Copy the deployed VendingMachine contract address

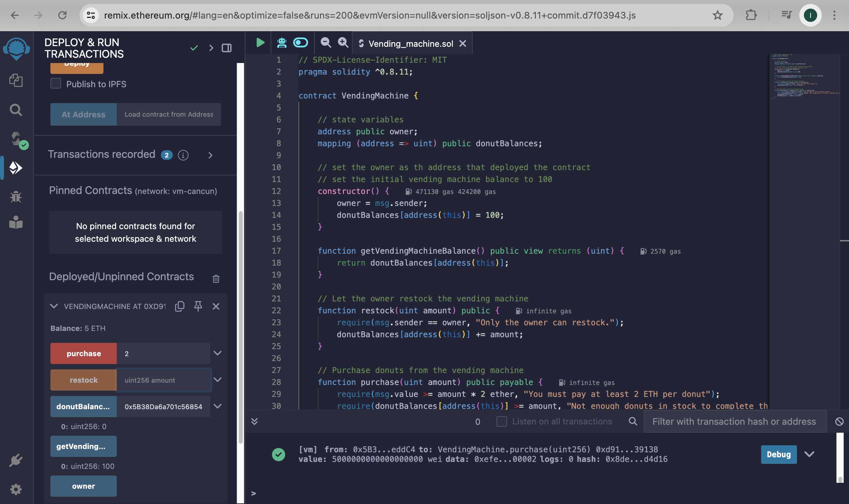(x=180, y=306)
